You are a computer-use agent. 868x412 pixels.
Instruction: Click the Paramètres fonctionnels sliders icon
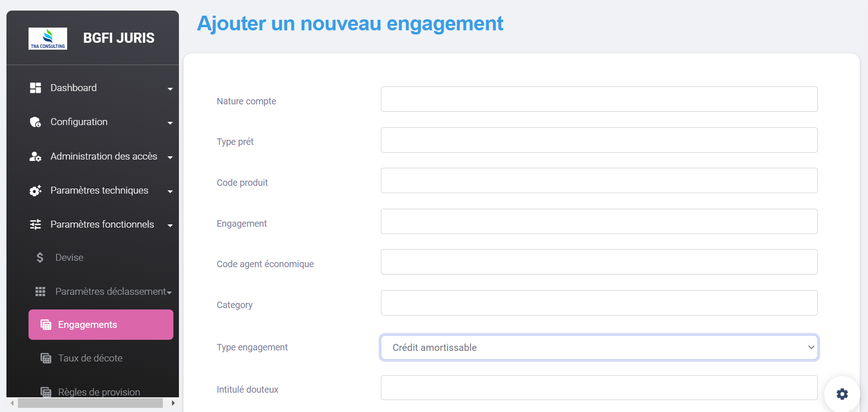[35, 224]
